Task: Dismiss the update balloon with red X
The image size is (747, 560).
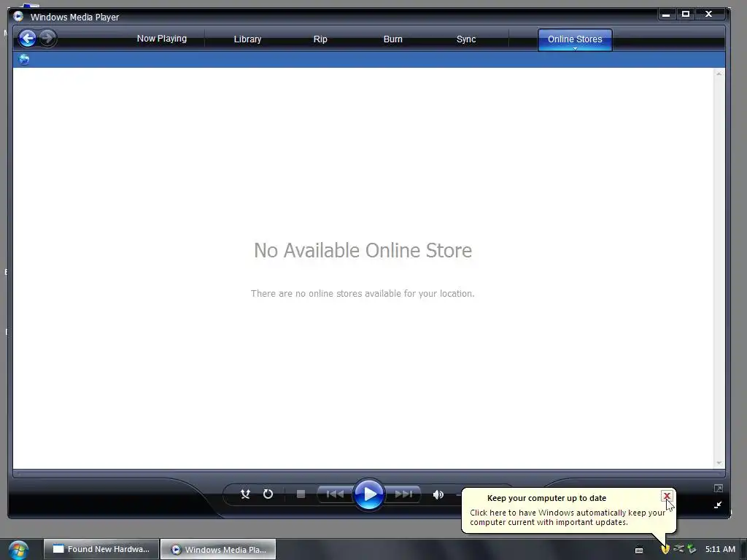Action: click(667, 496)
